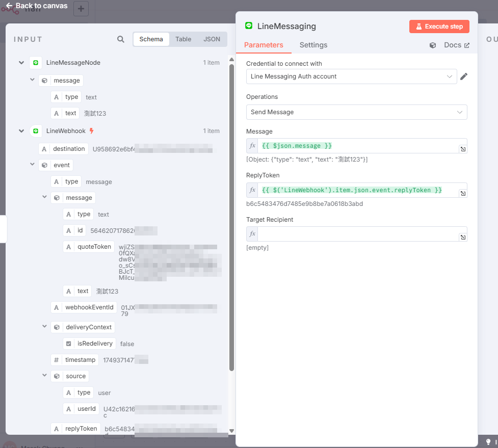Click into the Message expression field

(358, 146)
